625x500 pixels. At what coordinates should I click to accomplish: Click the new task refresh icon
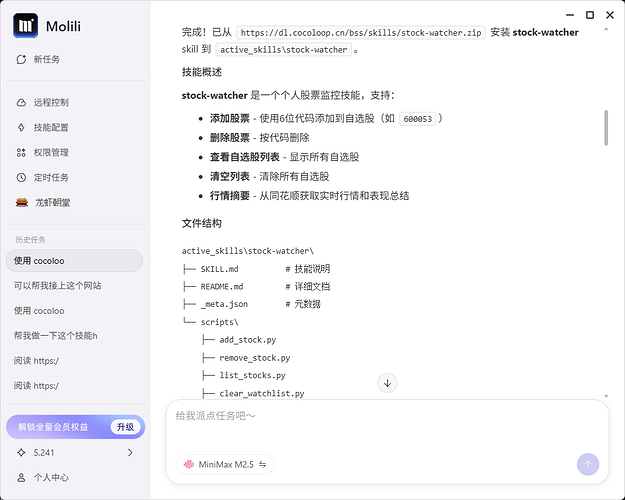[21, 59]
